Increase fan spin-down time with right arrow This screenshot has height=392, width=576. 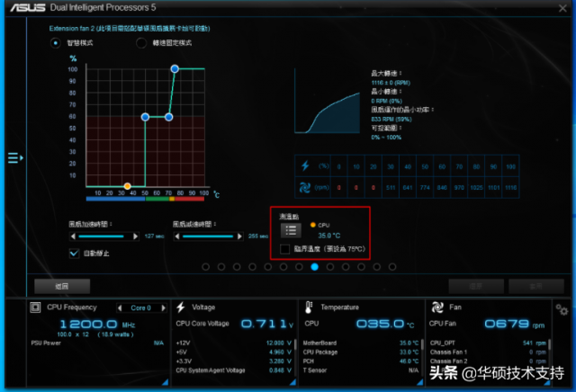pyautogui.click(x=240, y=236)
